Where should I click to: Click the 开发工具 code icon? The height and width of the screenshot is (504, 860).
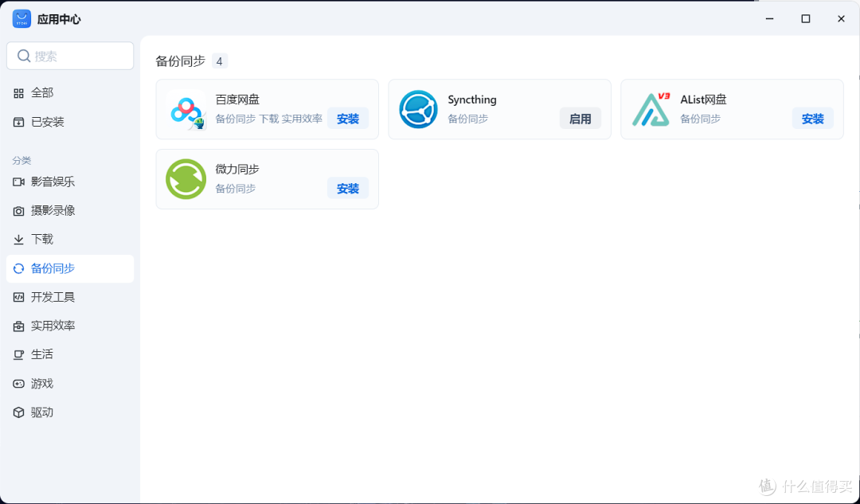[x=18, y=297]
